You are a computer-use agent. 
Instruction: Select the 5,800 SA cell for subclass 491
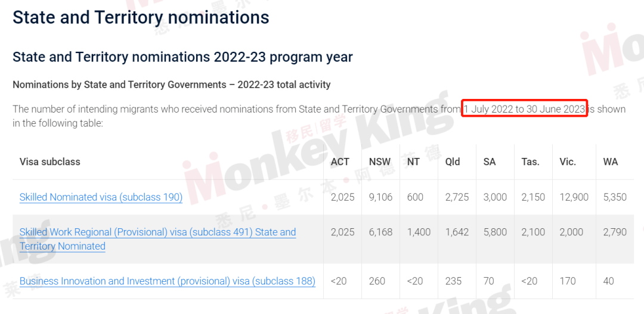pos(495,232)
